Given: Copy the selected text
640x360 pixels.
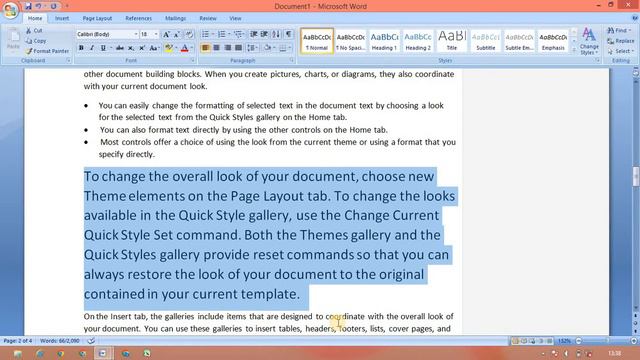Looking at the screenshot, I should coord(36,41).
